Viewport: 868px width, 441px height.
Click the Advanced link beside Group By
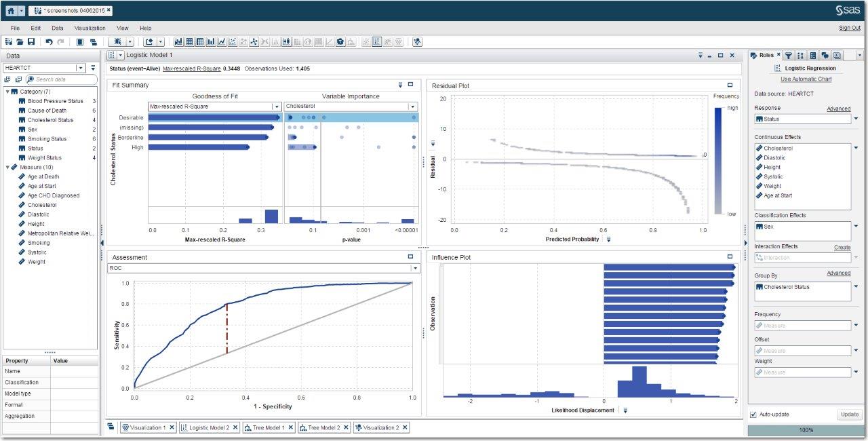point(839,273)
